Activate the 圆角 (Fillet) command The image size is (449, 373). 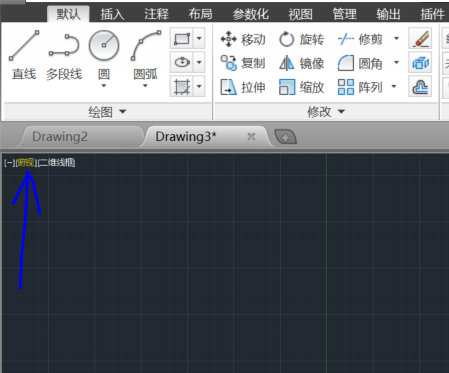click(x=360, y=63)
